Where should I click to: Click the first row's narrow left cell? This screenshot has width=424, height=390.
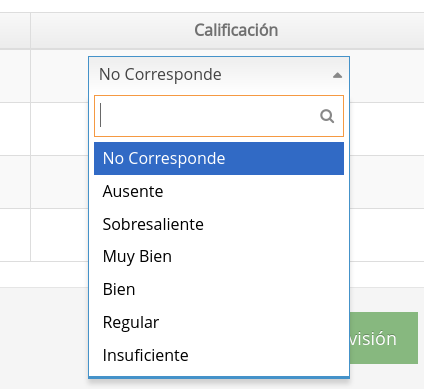[x=15, y=76]
